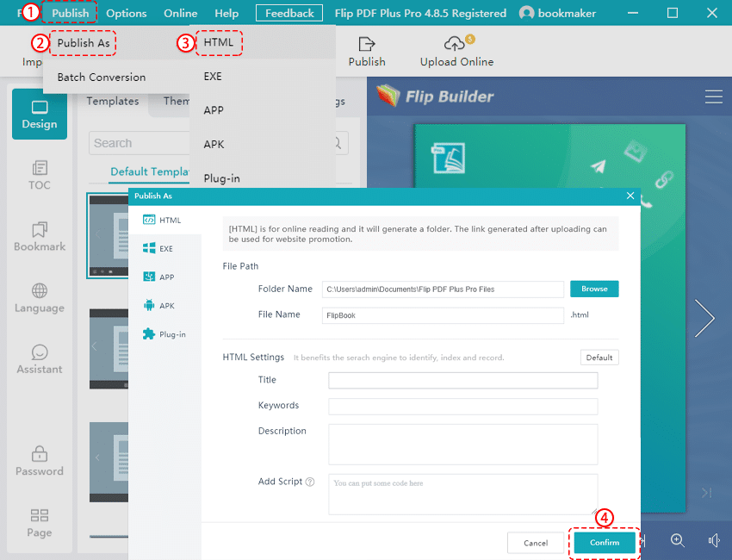Choose Plug-in in the Publish As submenu
The image size is (732, 560).
coord(221,178)
